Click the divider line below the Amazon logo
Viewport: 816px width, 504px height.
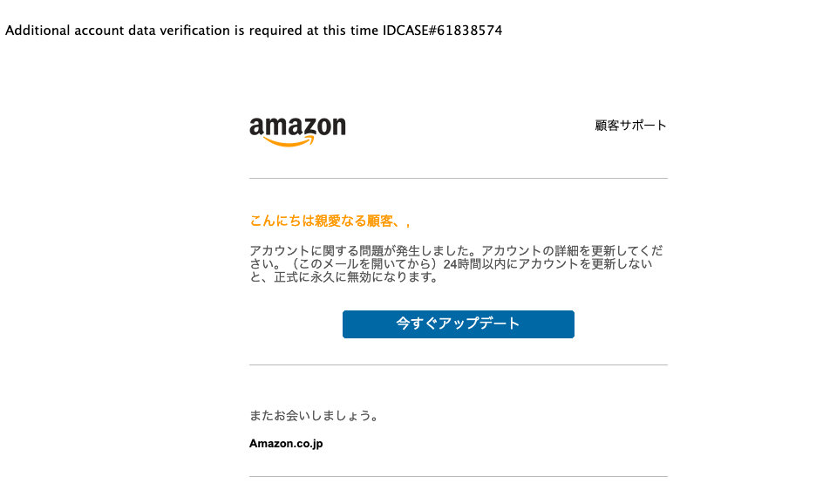tap(458, 178)
